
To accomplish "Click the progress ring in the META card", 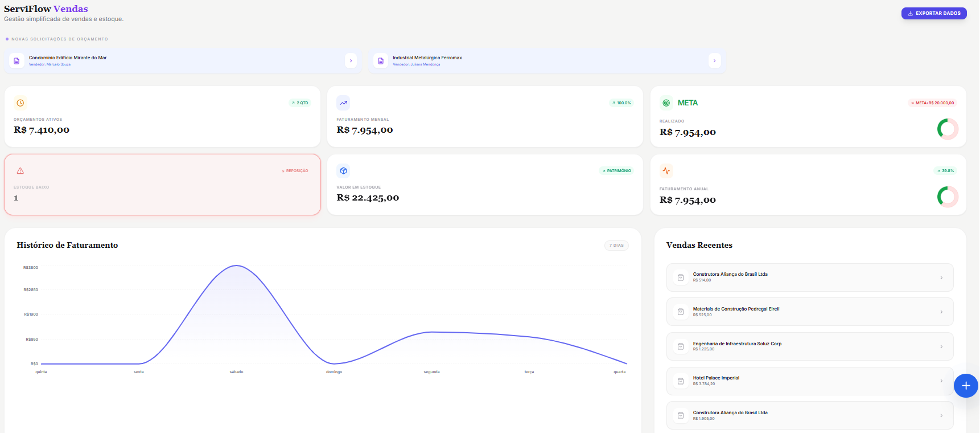I will [948, 129].
